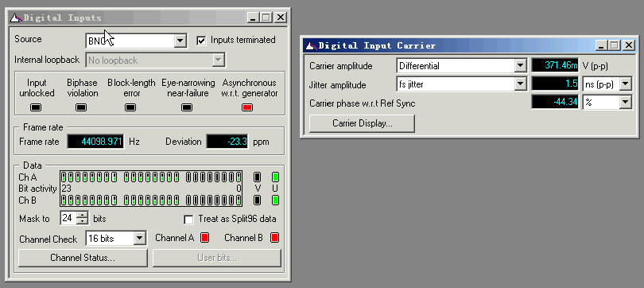The width and height of the screenshot is (644, 288).
Task: Click the Biphase violation indicator light
Action: [81, 107]
